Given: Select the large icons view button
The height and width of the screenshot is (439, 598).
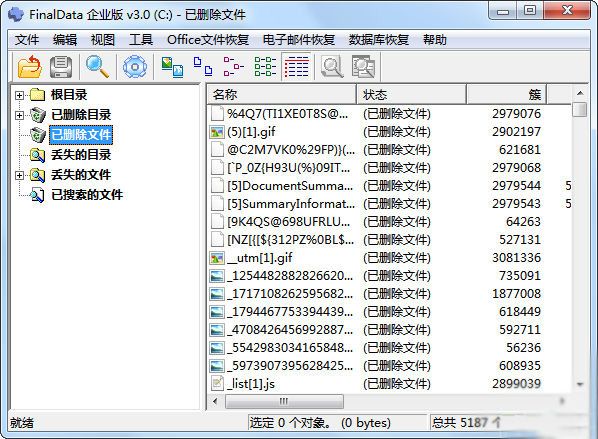Looking at the screenshot, I should pos(172,67).
